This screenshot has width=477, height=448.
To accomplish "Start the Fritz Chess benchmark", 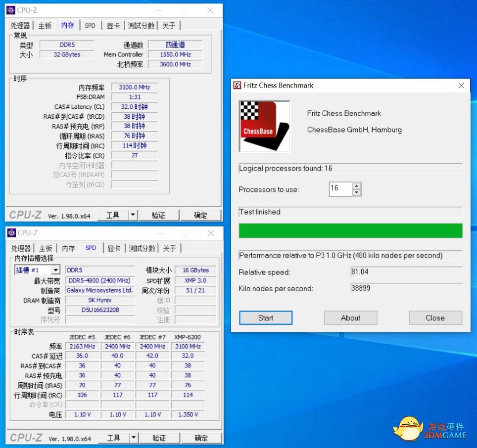I will coord(266,318).
